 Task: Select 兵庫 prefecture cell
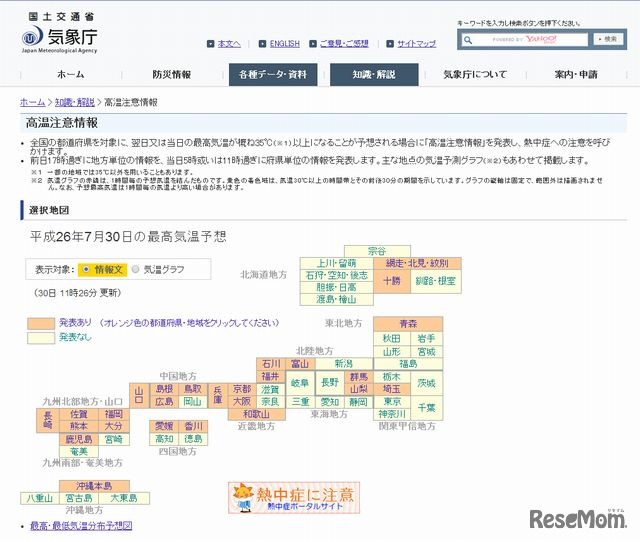(218, 395)
